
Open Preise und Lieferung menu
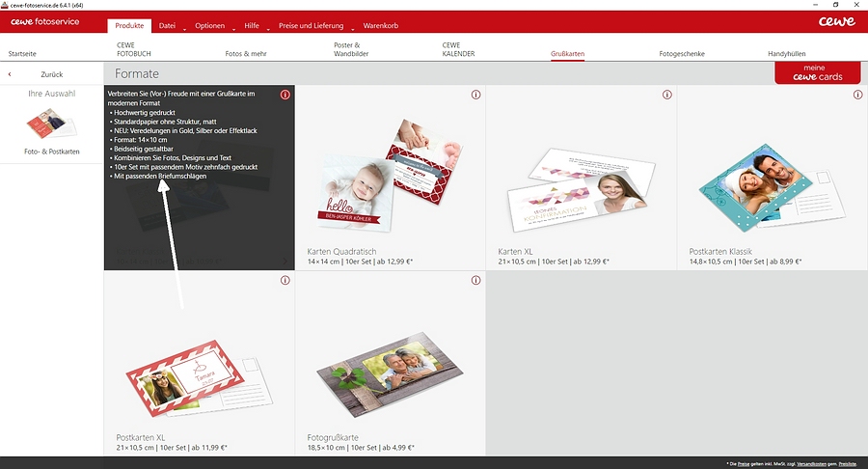click(312, 25)
